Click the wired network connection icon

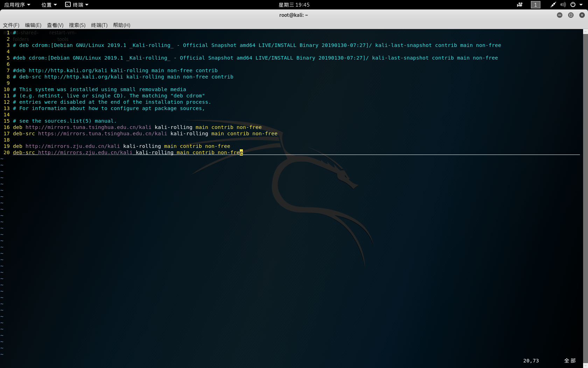coord(553,5)
